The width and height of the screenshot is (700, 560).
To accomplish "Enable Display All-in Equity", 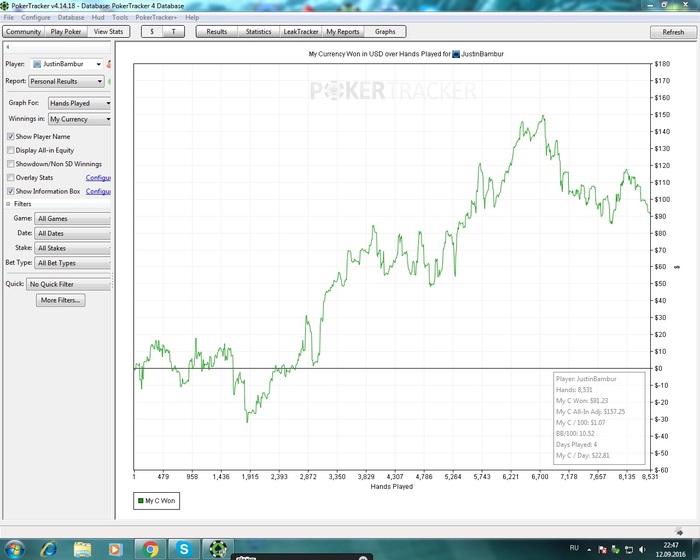I will point(11,150).
